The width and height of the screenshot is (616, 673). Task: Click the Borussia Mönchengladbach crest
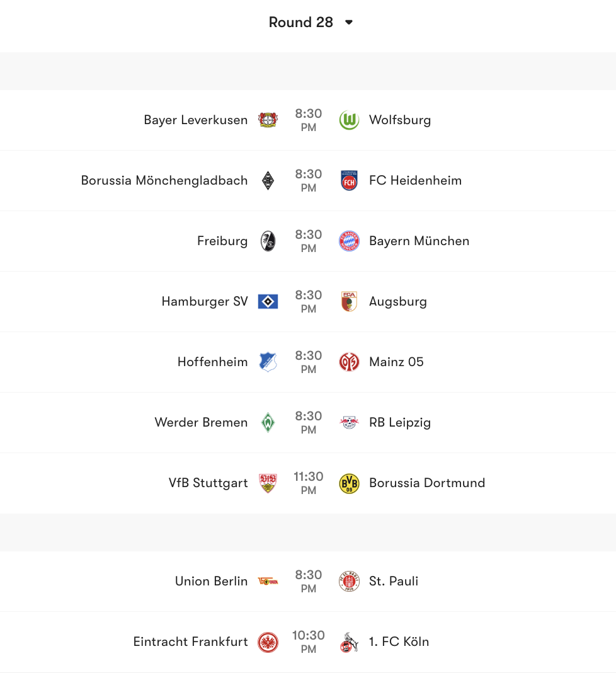[268, 180]
